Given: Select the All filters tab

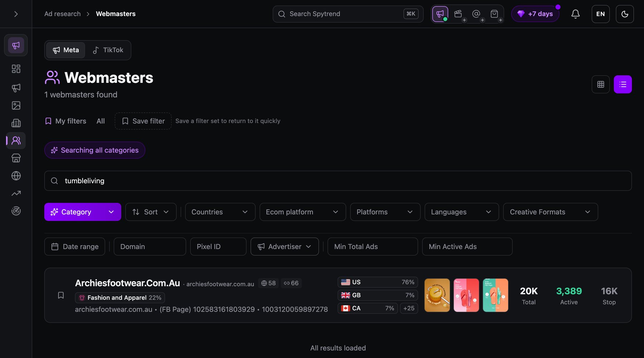Looking at the screenshot, I should click(x=101, y=121).
